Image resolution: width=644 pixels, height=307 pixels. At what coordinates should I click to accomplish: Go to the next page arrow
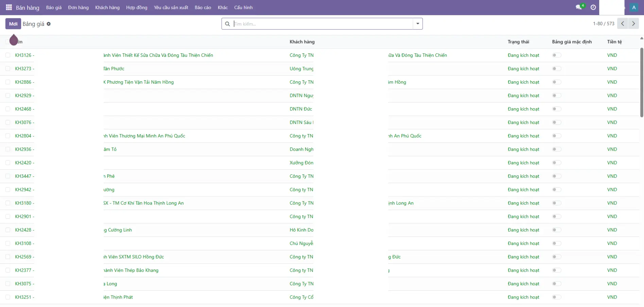point(633,23)
